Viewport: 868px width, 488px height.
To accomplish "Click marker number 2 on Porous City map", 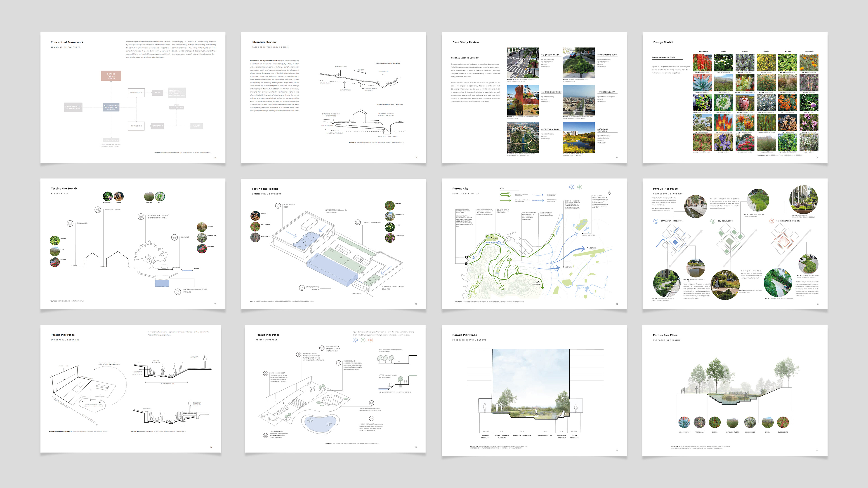I will point(466,257).
